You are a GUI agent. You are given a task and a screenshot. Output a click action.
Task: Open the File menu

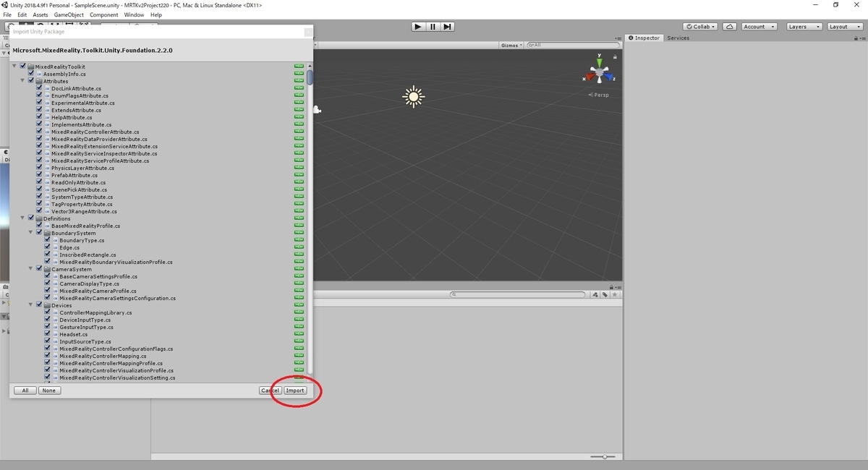7,14
